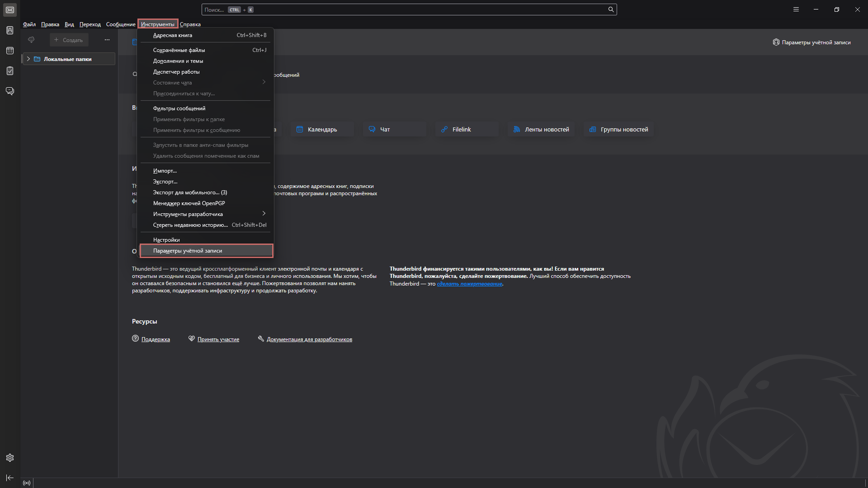Click the Календарь setup button
The width and height of the screenshot is (868, 488).
pos(322,129)
